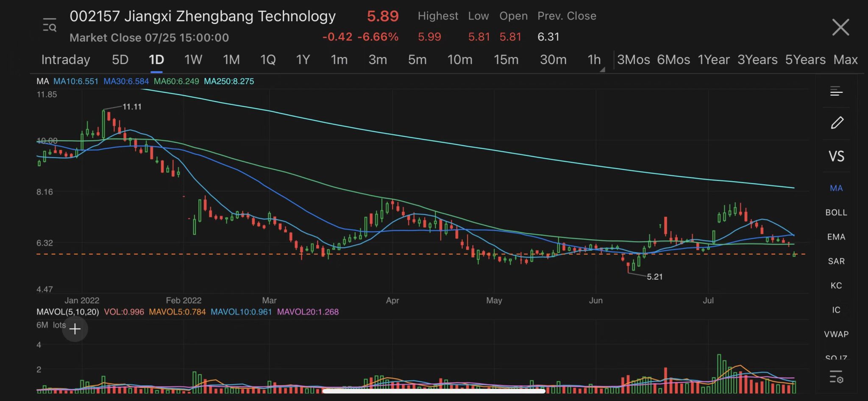
Task: Switch to the 5D period tab
Action: click(120, 60)
